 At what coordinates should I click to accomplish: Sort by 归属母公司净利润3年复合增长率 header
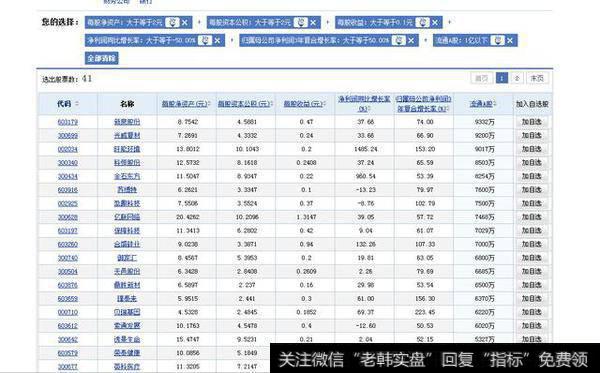(x=424, y=104)
